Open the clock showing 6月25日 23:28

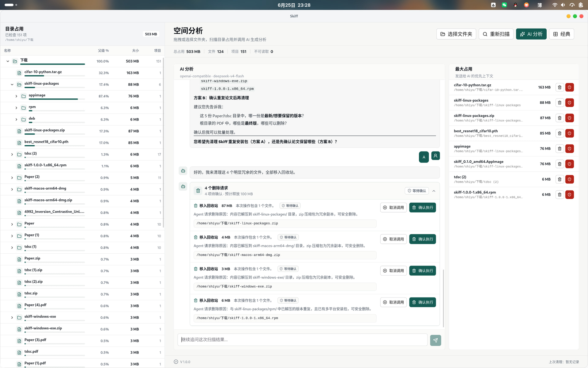[x=294, y=5]
